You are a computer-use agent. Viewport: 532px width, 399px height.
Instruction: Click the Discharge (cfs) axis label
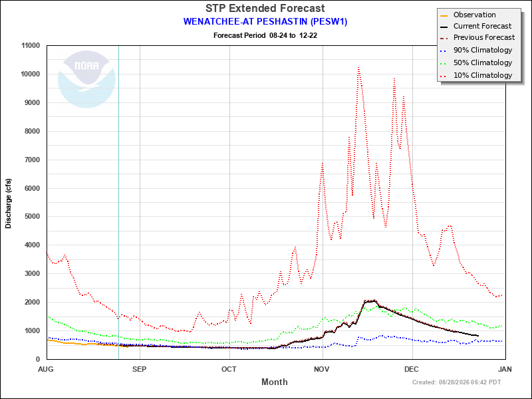pyautogui.click(x=8, y=203)
